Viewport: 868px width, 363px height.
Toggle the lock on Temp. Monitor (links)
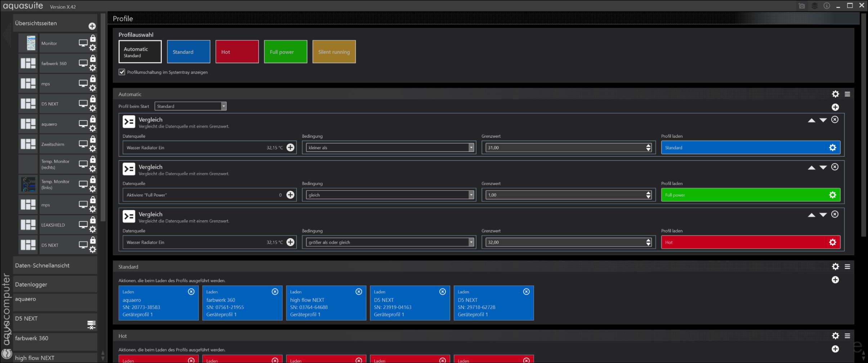point(93,180)
